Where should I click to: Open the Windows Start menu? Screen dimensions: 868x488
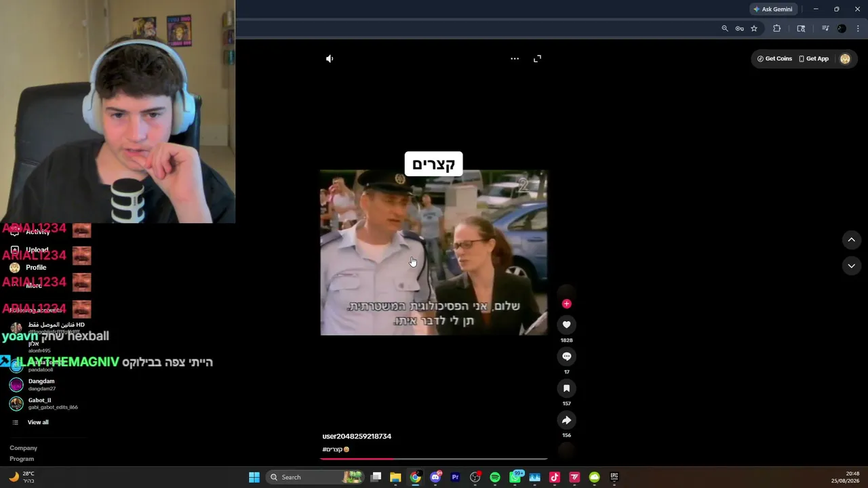[254, 477]
